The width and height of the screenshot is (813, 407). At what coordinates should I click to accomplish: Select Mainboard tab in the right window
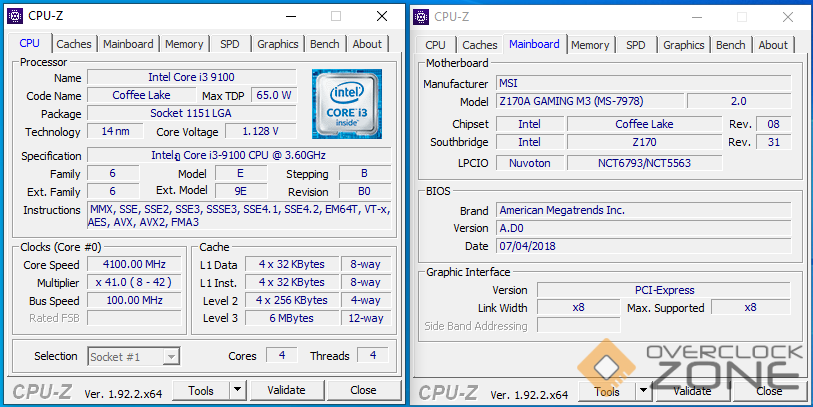(534, 44)
